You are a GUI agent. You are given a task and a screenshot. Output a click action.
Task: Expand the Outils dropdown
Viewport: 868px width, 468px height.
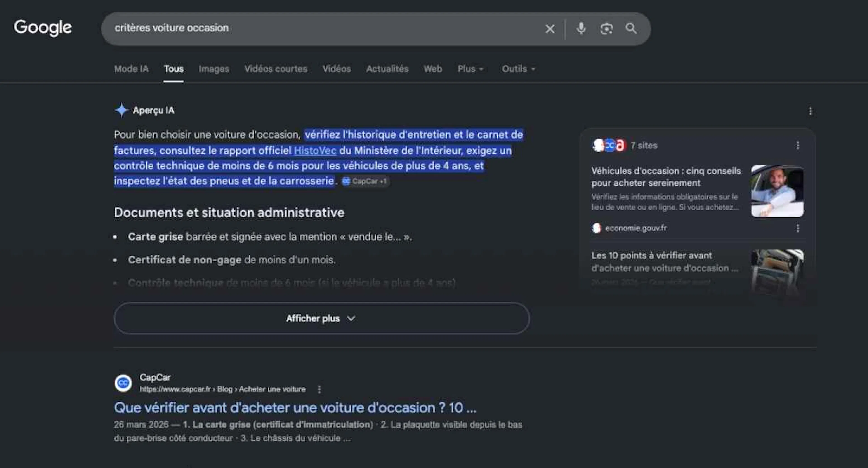[519, 69]
